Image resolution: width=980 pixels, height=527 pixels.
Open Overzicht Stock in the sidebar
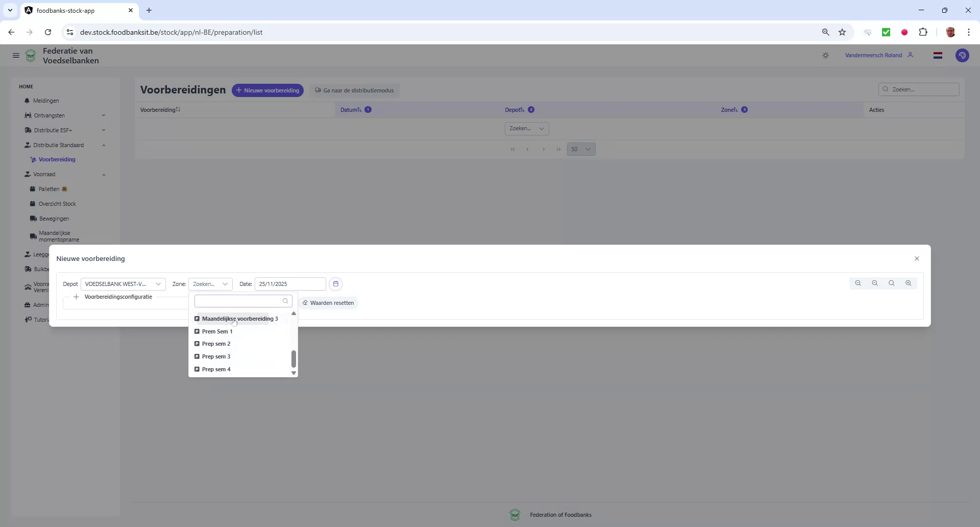pos(57,203)
